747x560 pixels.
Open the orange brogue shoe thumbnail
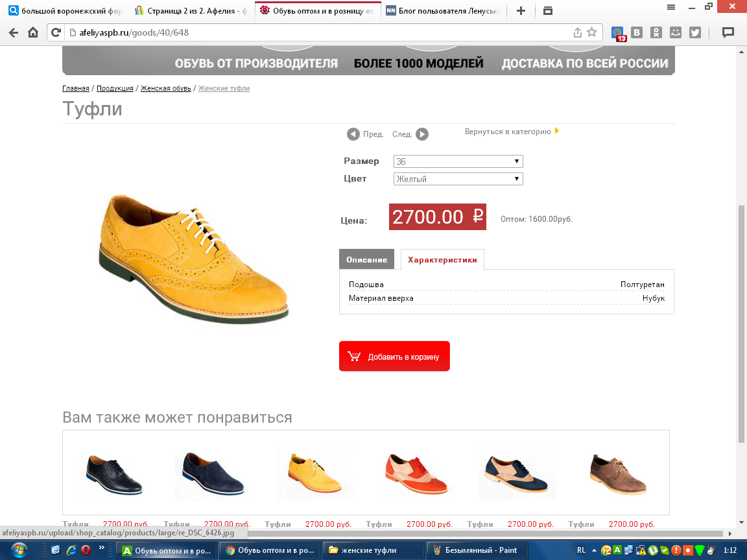pyautogui.click(x=416, y=474)
